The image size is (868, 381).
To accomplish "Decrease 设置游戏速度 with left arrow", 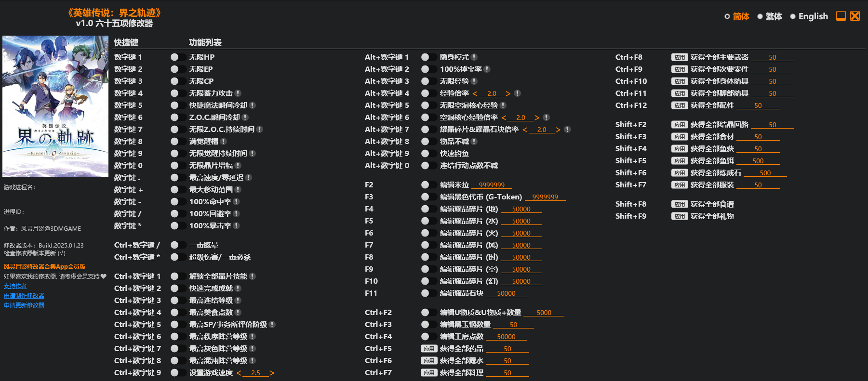I will [239, 373].
